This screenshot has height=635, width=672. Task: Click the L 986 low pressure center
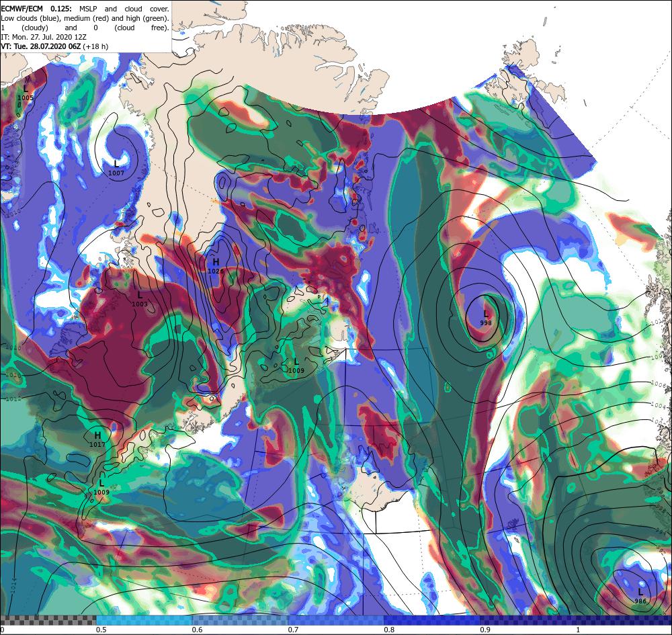point(640,596)
